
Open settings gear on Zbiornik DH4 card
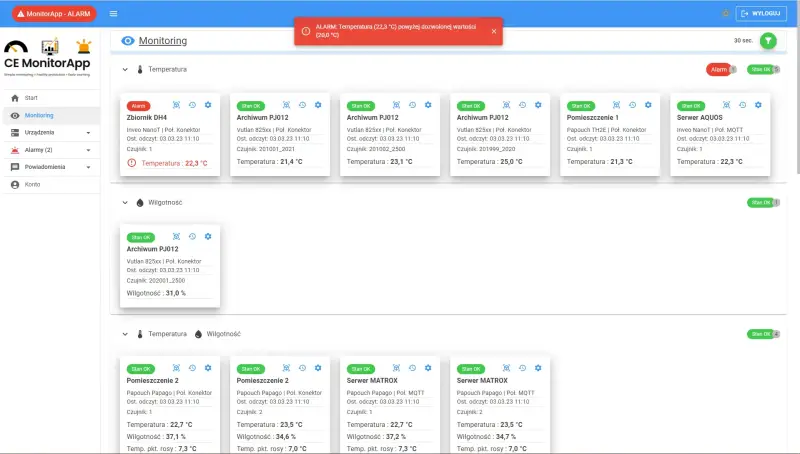click(208, 105)
